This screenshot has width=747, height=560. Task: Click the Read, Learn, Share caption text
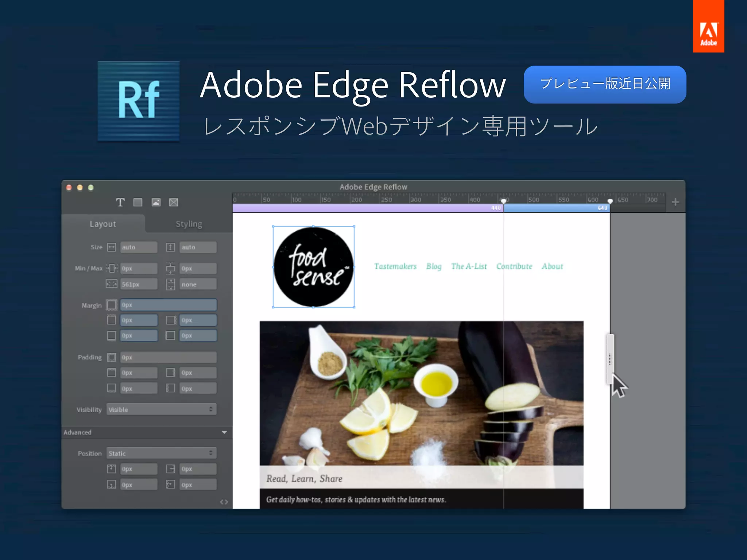(x=304, y=479)
